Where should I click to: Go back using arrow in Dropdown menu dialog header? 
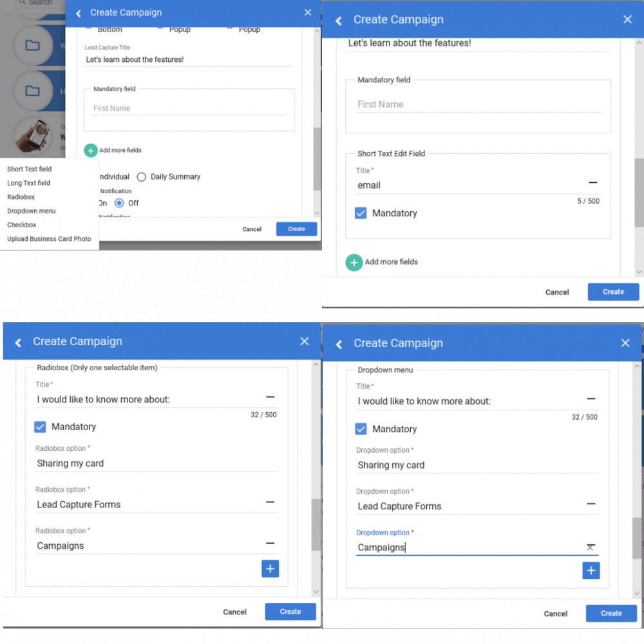pos(339,344)
